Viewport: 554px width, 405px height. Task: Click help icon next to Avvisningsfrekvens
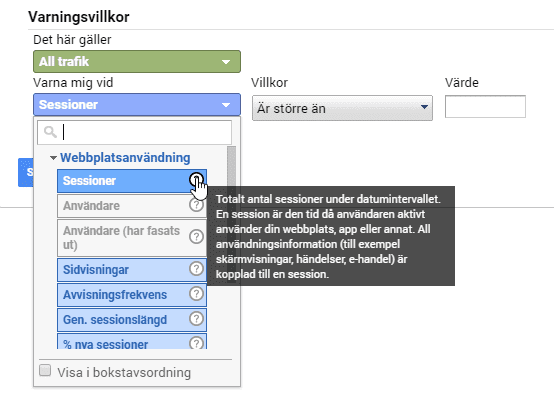[x=196, y=294]
